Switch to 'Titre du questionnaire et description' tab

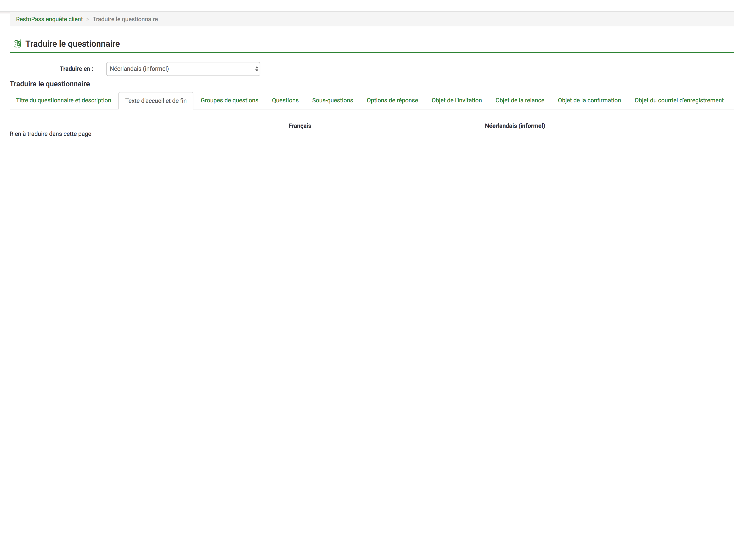(63, 100)
